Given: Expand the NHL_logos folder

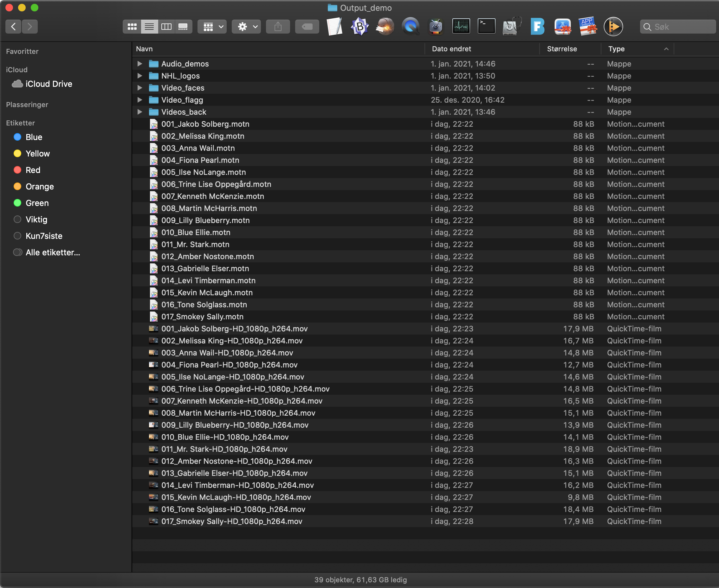Looking at the screenshot, I should click(139, 76).
